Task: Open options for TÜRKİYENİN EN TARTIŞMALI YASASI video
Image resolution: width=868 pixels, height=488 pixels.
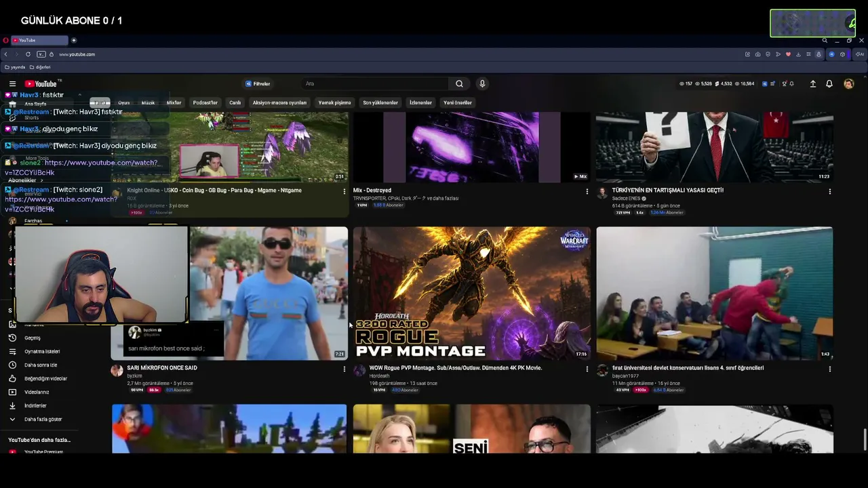Action: 829,192
